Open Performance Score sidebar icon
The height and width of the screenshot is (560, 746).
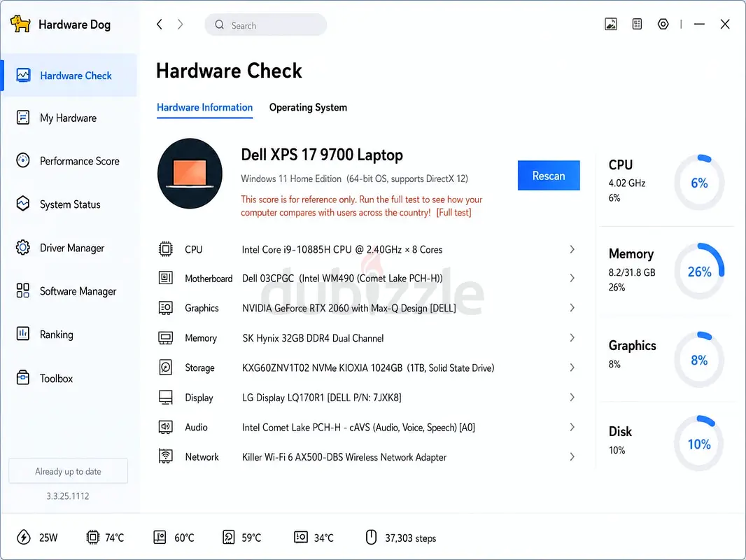pos(23,160)
